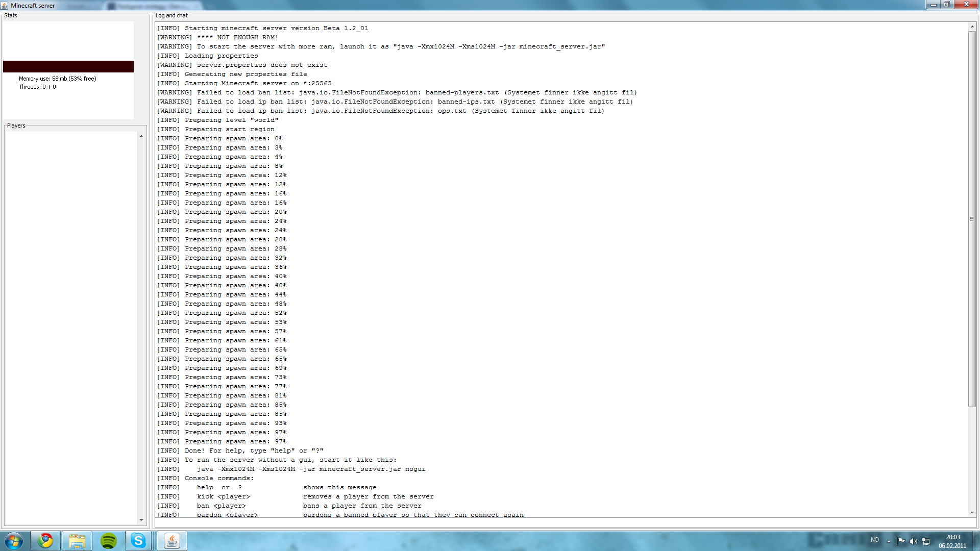Click the 'Preparing spawn area: 48%' line
The image size is (980, 551).
[x=222, y=304]
